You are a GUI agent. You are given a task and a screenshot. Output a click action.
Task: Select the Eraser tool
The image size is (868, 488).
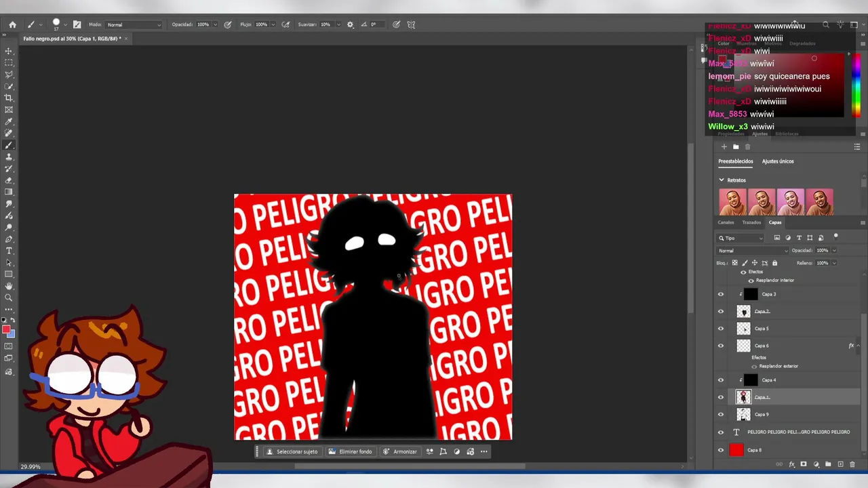[x=9, y=180]
